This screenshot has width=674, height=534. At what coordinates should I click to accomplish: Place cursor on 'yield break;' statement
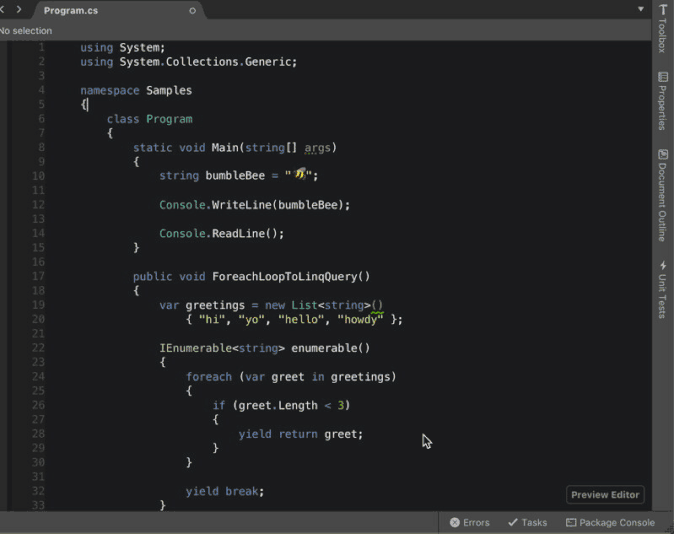224,492
